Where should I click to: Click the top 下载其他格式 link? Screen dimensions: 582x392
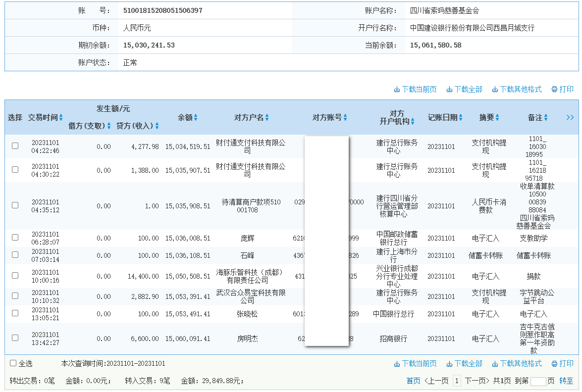(x=517, y=90)
